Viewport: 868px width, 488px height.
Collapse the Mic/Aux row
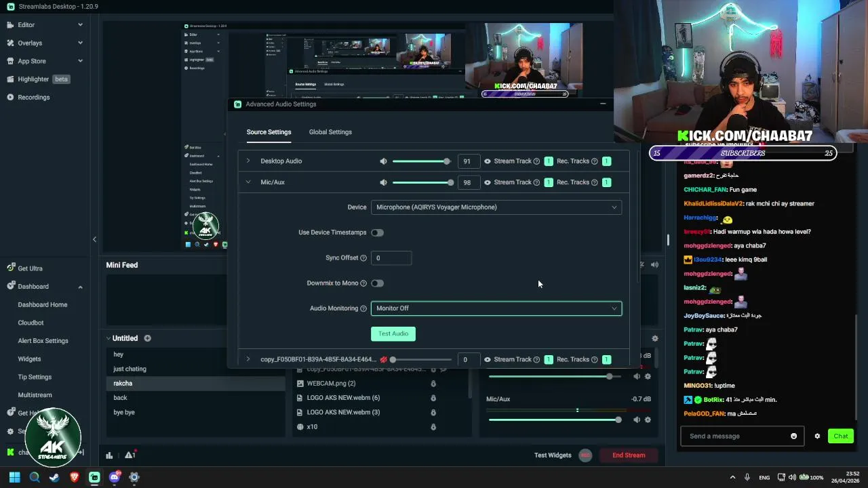248,182
